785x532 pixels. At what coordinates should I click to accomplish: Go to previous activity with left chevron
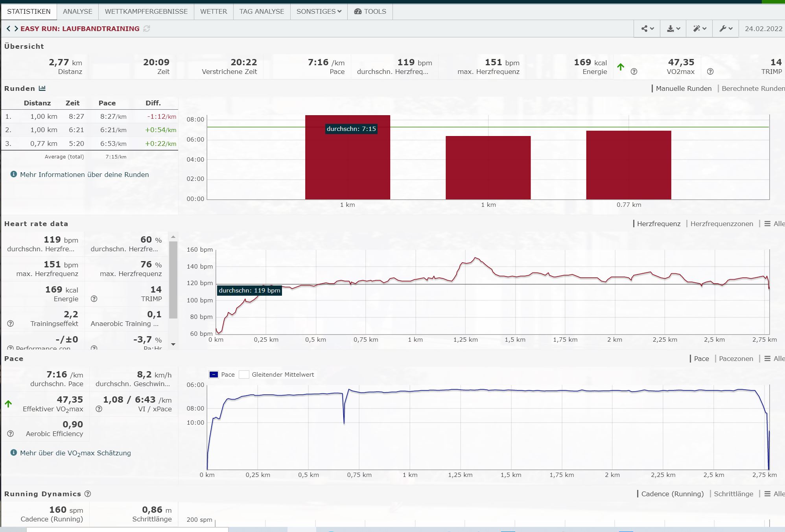point(8,29)
